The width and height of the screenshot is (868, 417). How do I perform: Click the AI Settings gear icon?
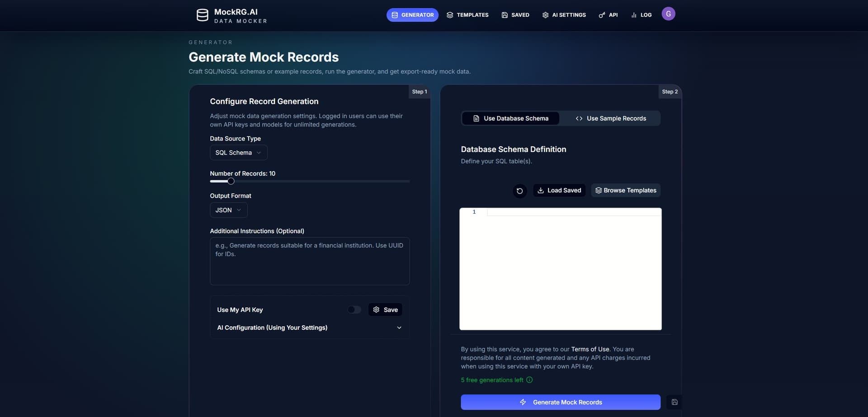pyautogui.click(x=545, y=14)
